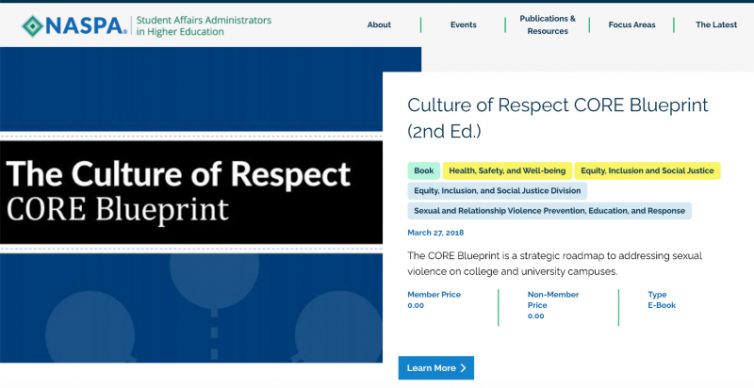Open the Culture of Respect CORE Blueprint title

[x=558, y=118]
